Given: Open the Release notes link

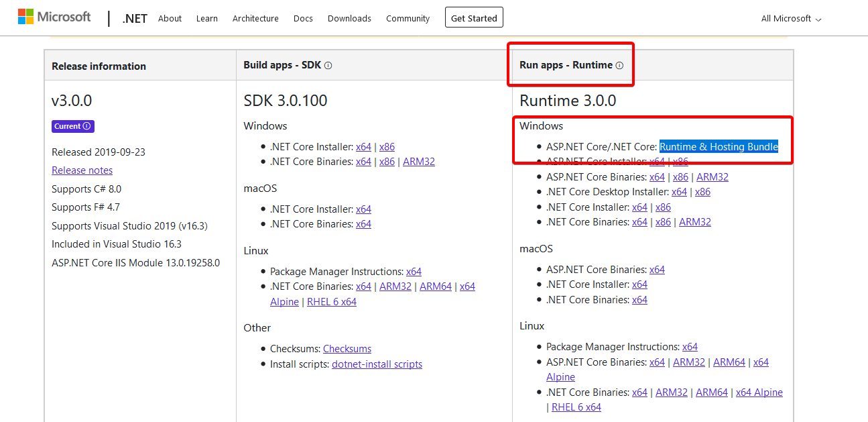Looking at the screenshot, I should (82, 170).
